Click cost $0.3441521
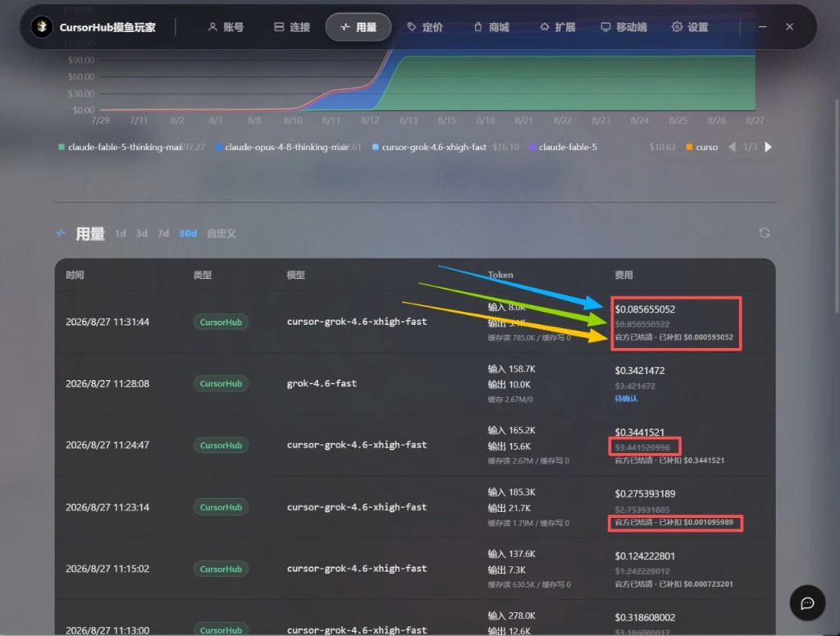Screen dimensions: 840x636 640,432
